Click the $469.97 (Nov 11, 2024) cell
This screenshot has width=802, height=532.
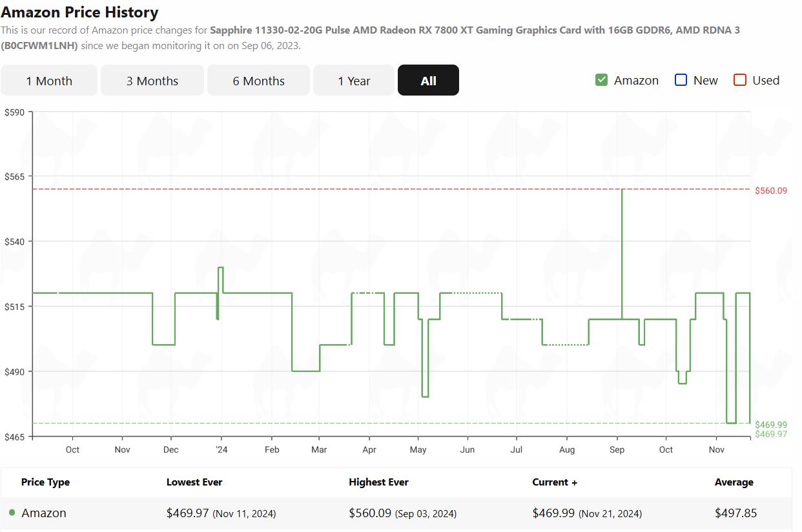[x=221, y=513]
